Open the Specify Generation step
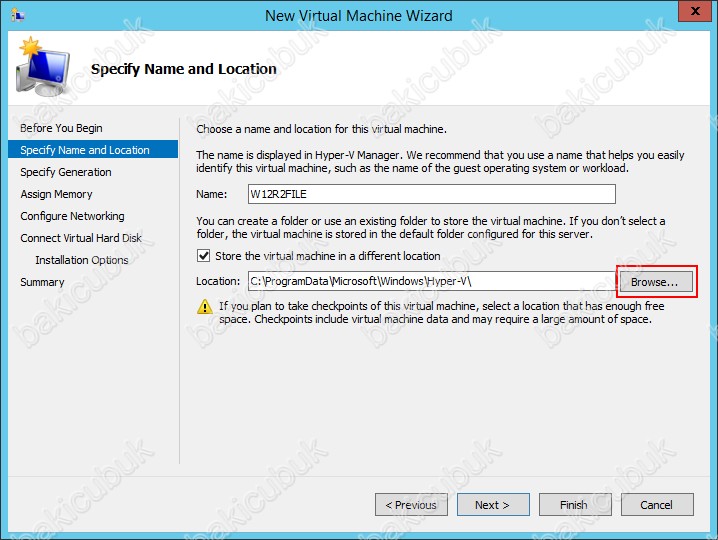718x540 pixels. pos(66,172)
